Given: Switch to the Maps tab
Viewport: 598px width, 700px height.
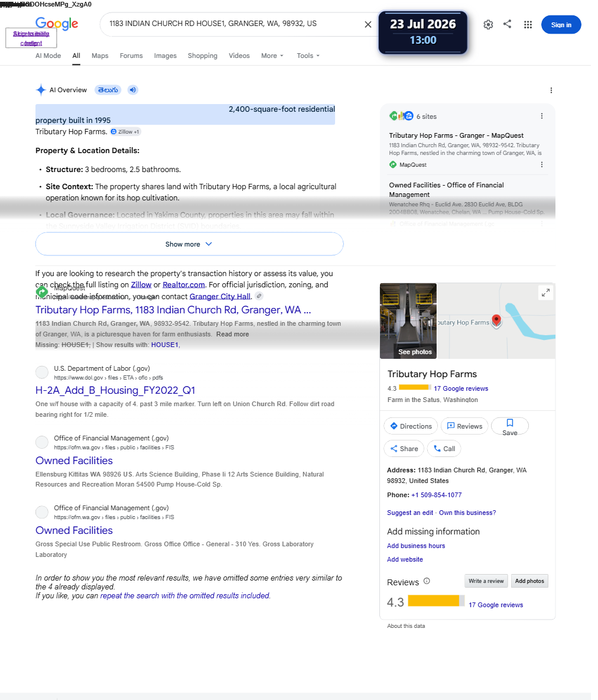Looking at the screenshot, I should 100,56.
